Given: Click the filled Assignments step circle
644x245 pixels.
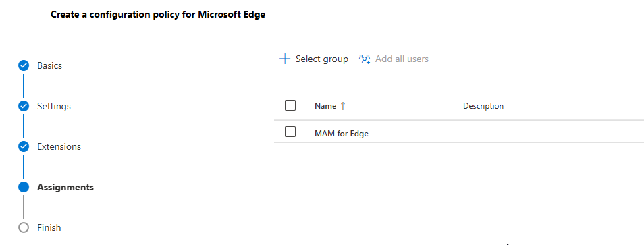Looking at the screenshot, I should [24, 187].
